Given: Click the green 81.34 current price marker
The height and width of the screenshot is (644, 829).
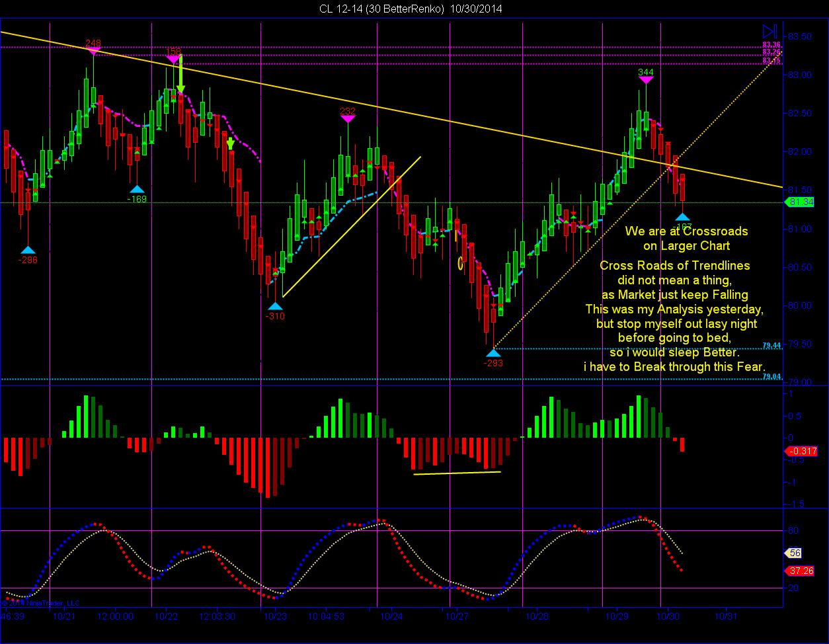Looking at the screenshot, I should point(801,202).
